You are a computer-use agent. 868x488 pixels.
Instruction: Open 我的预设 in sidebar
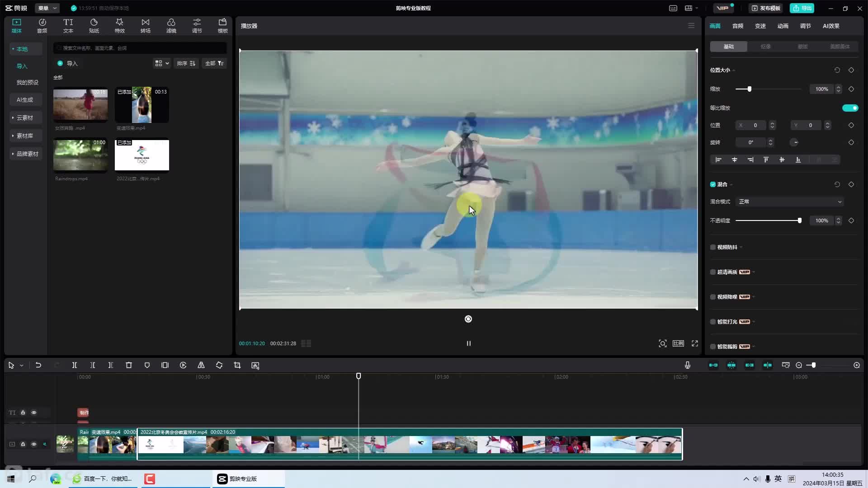pyautogui.click(x=27, y=82)
